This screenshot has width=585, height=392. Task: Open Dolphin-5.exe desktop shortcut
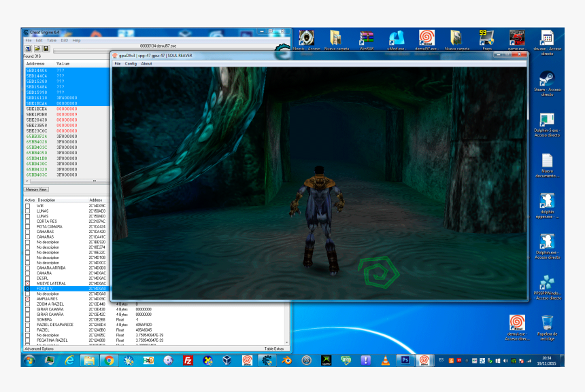tap(547, 125)
